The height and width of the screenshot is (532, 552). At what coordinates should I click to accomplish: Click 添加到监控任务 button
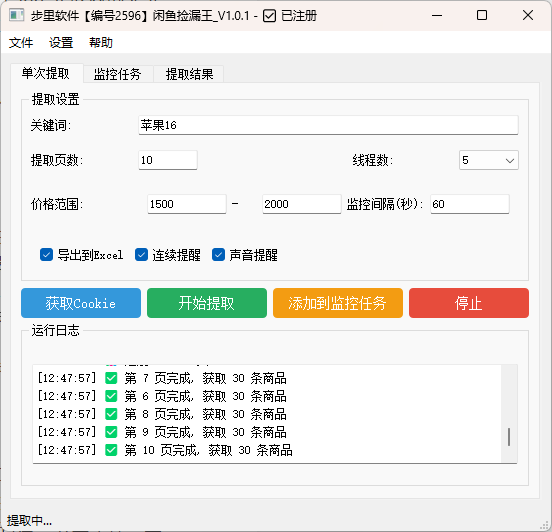[x=338, y=303]
